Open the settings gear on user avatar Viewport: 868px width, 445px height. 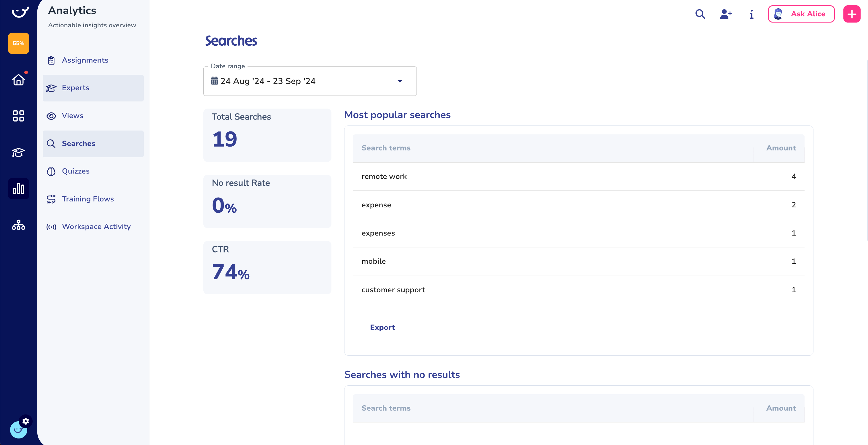coord(25,421)
